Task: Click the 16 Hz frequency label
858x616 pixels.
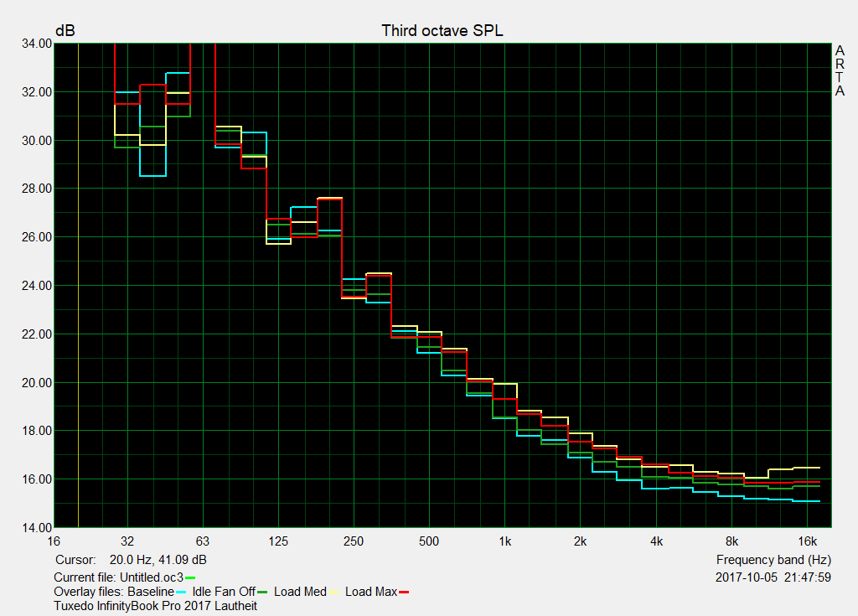Action: point(54,541)
